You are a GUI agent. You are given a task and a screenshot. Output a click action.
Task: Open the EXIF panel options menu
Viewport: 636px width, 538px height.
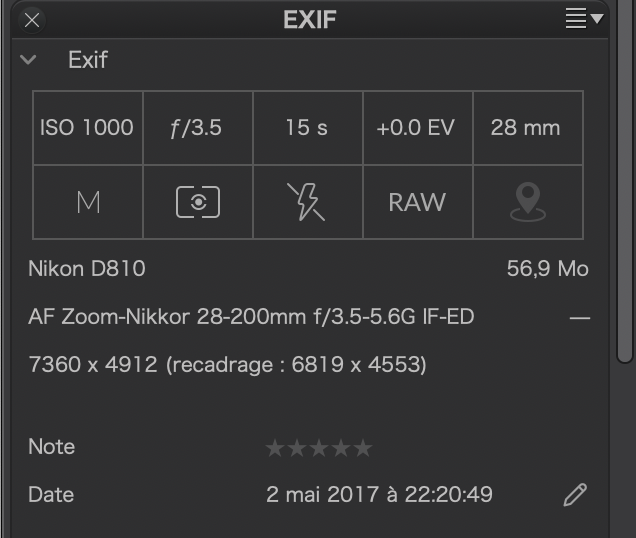(x=584, y=18)
